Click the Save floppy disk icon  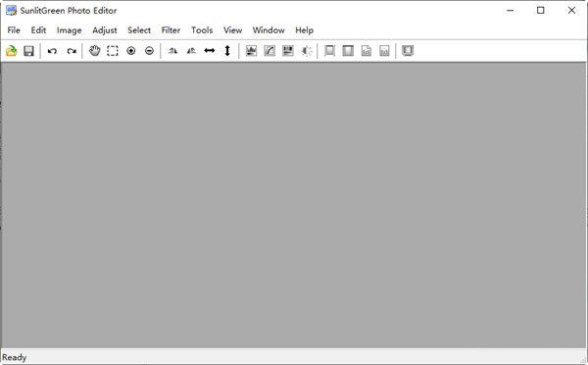click(x=28, y=51)
